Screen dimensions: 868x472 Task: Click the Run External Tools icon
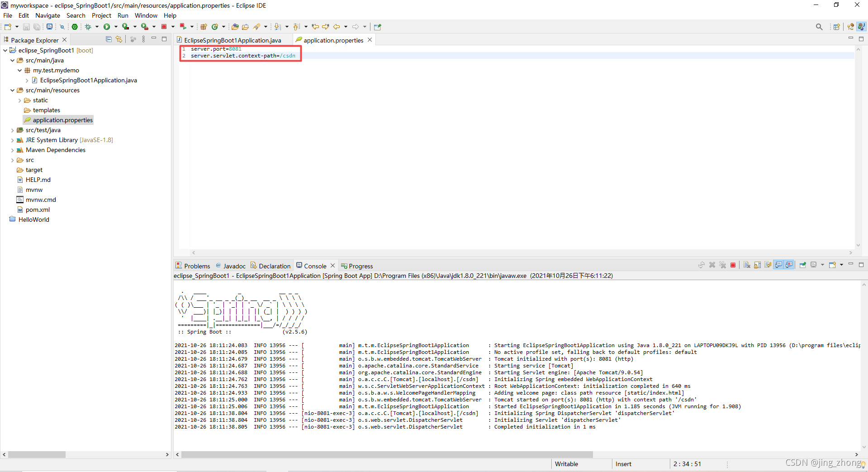pyautogui.click(x=144, y=27)
